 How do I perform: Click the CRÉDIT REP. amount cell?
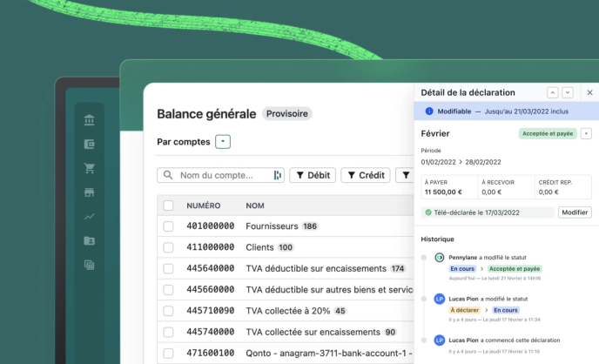[563, 187]
